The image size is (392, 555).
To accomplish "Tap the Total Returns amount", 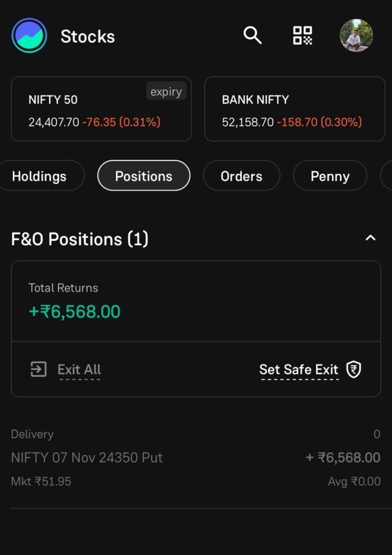I will click(75, 311).
